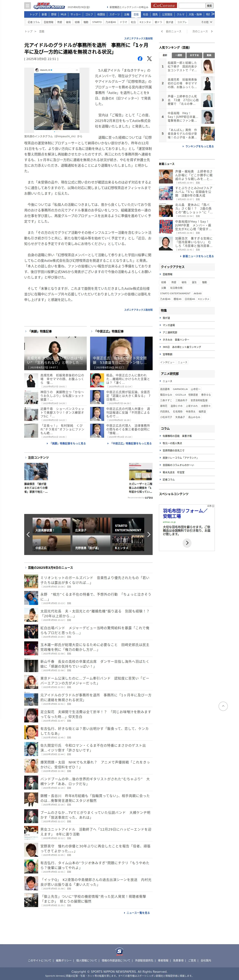This screenshot has height=980, width=239.
Task: Open 足立梨花 news list item
Action: (88, 715)
